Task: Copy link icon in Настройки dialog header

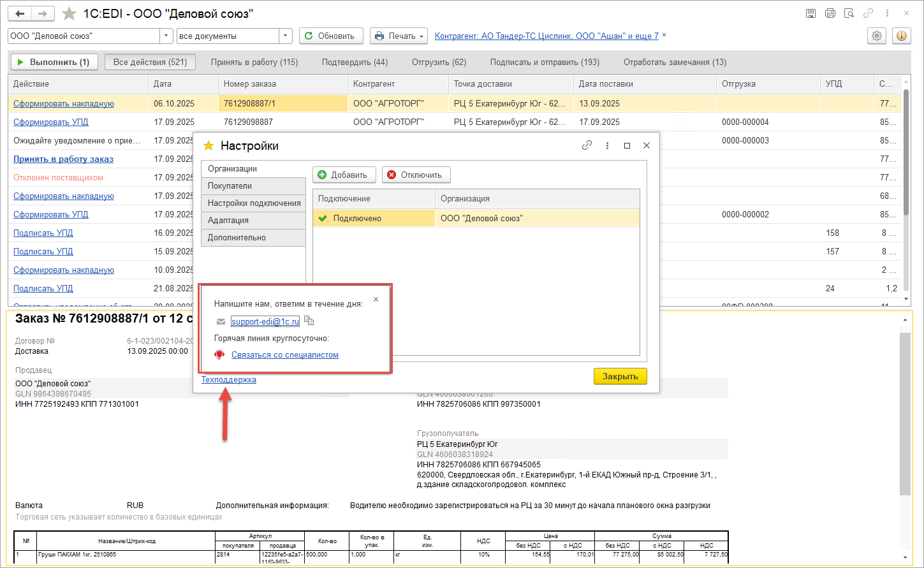Action: tap(587, 145)
